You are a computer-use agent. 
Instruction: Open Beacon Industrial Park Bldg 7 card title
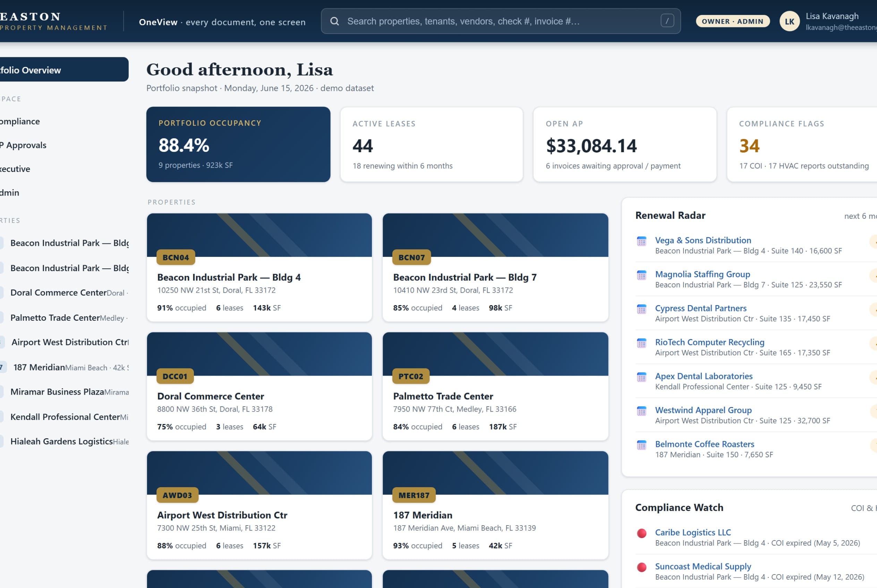pyautogui.click(x=465, y=277)
